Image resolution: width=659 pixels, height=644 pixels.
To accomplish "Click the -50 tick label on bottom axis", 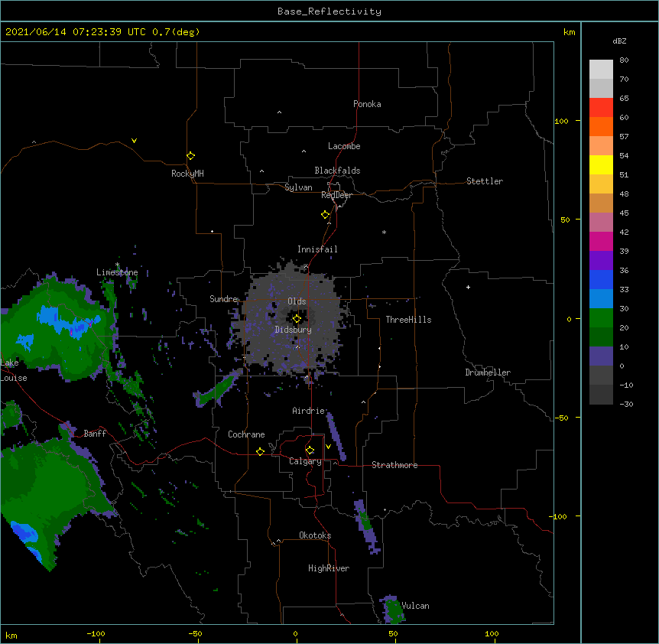I will (x=195, y=633).
